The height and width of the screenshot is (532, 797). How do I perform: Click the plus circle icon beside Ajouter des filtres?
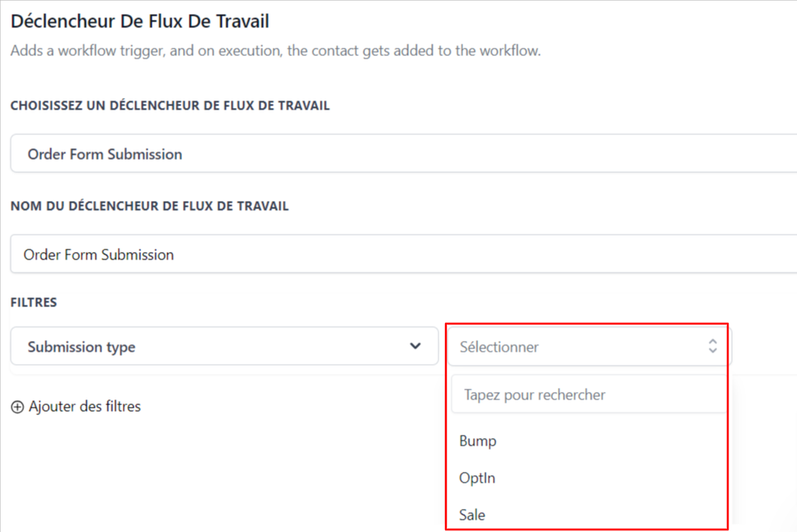17,407
